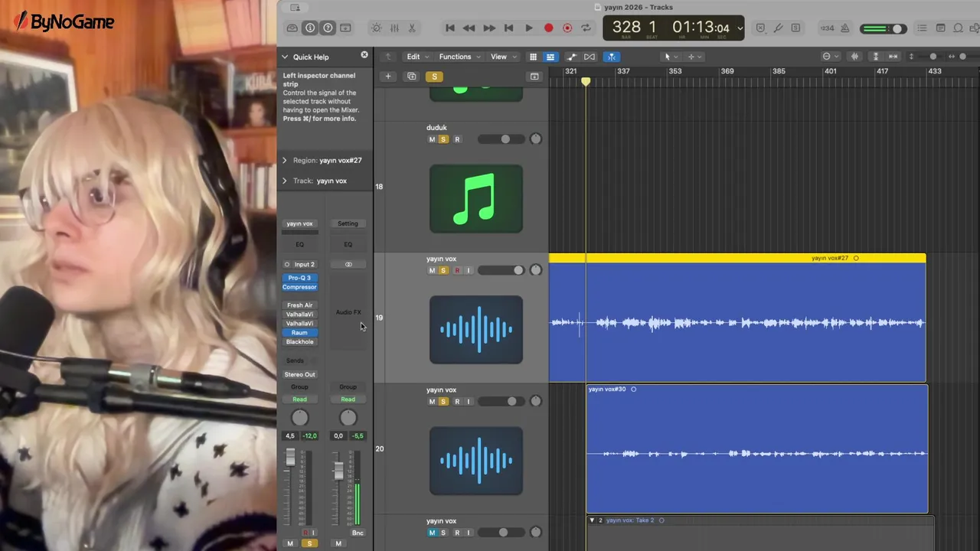This screenshot has height=551, width=980.
Task: Select the yayın vox#30 region
Action: point(757,449)
